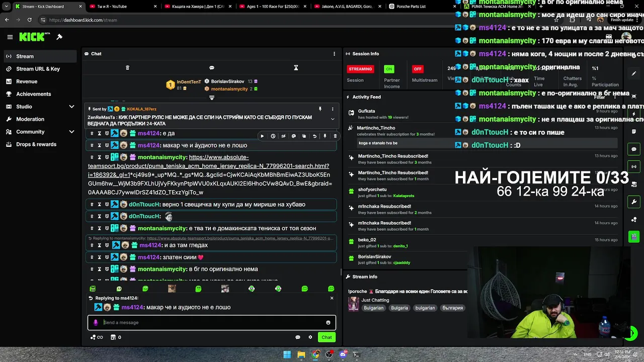The height and width of the screenshot is (362, 644).
Task: Open the absolute-teamsport.bg link in chat
Action: point(210,175)
